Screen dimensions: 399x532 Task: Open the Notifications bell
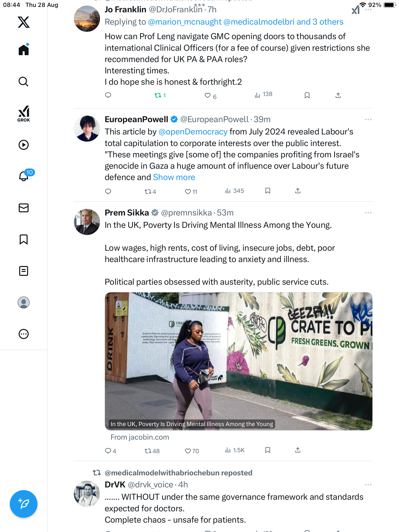click(x=24, y=176)
